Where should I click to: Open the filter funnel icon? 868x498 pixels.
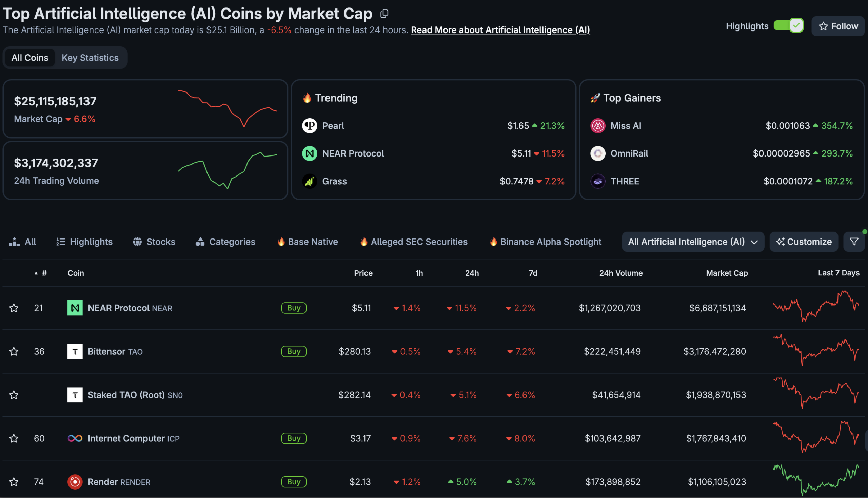(854, 242)
